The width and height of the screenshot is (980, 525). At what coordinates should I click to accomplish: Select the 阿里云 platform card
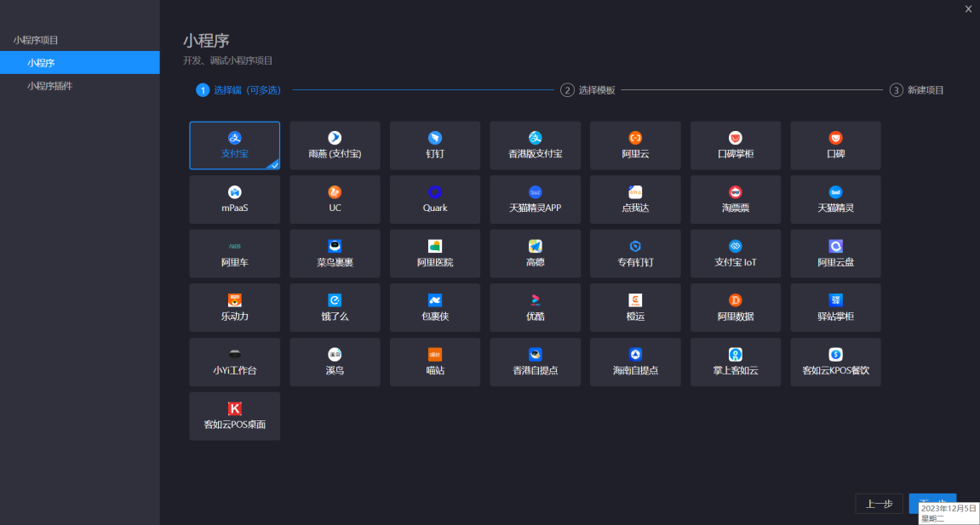[x=635, y=146]
